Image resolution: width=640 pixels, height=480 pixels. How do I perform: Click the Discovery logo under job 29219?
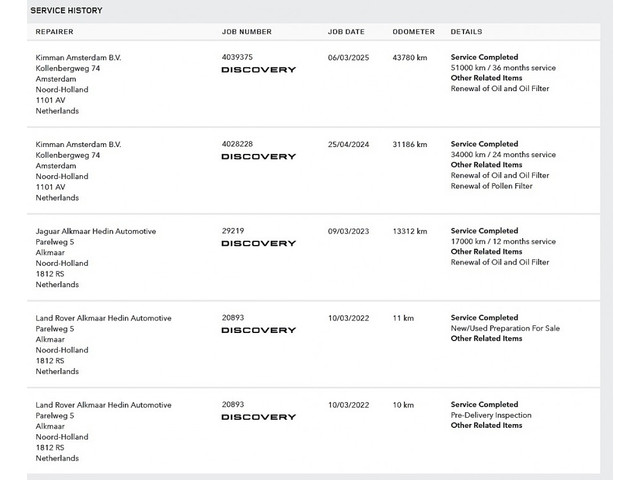258,244
